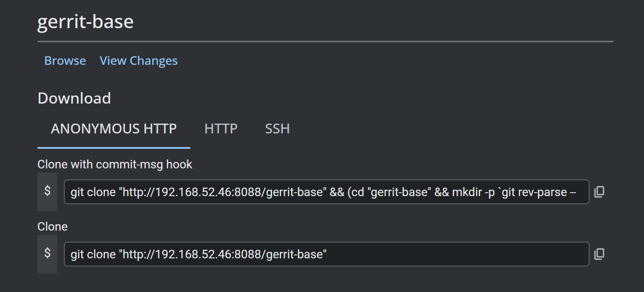Viewport: 644px width, 292px height.
Task: Open the View Changes link
Action: coord(138,61)
